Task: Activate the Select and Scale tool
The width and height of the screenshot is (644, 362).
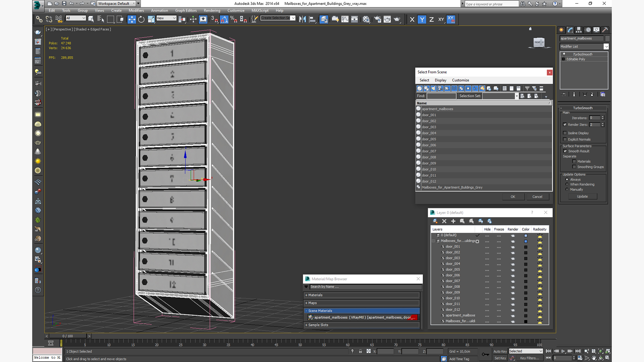Action: tap(151, 19)
